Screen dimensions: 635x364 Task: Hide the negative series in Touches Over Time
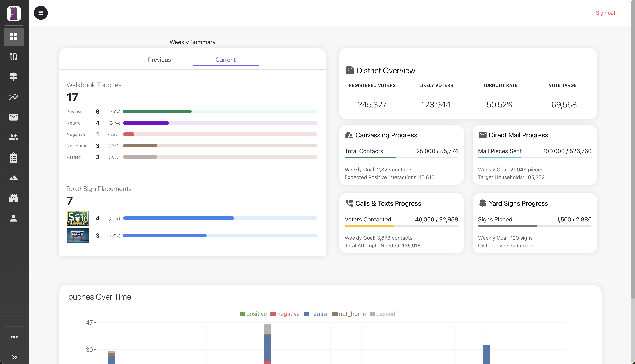coord(285,314)
